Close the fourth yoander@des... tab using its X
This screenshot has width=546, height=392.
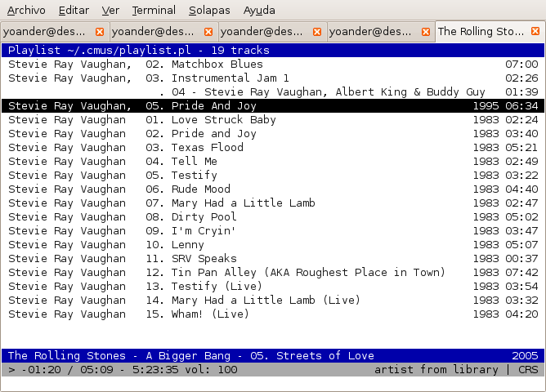tap(426, 32)
